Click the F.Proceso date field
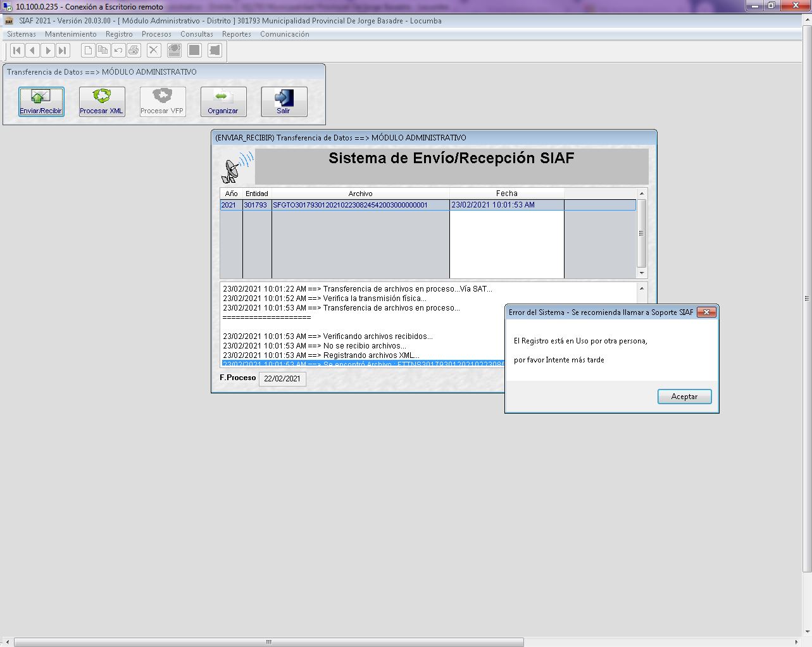The image size is (812, 647). (282, 379)
